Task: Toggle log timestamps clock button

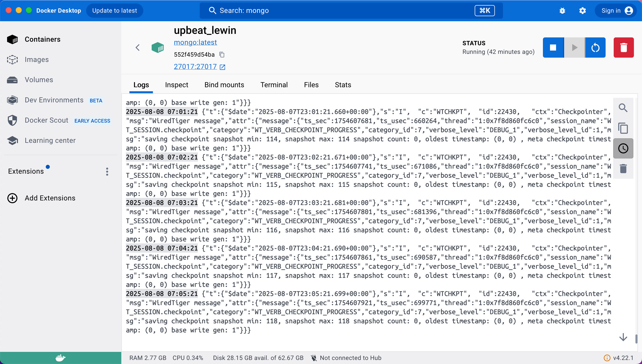Action: pos(623,148)
